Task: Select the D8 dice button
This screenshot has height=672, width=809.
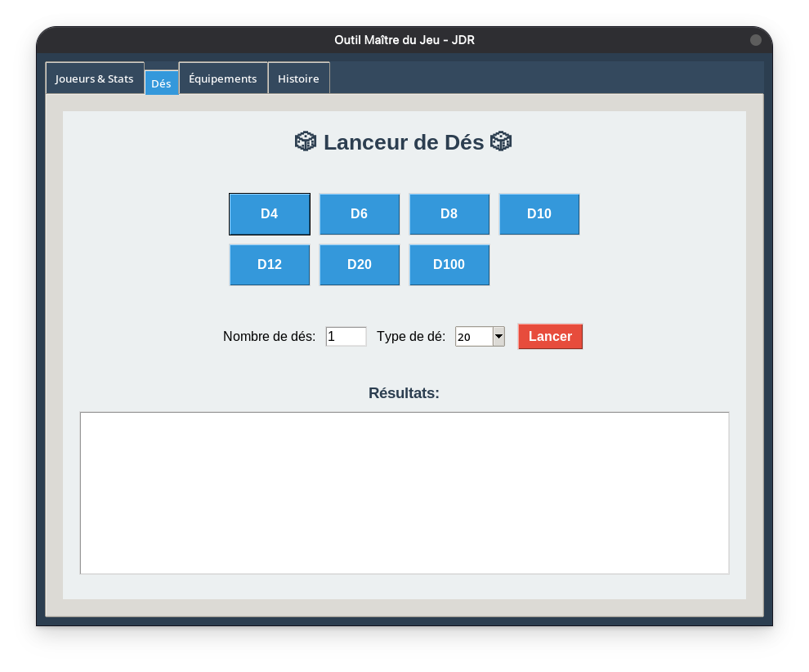Action: coord(449,214)
